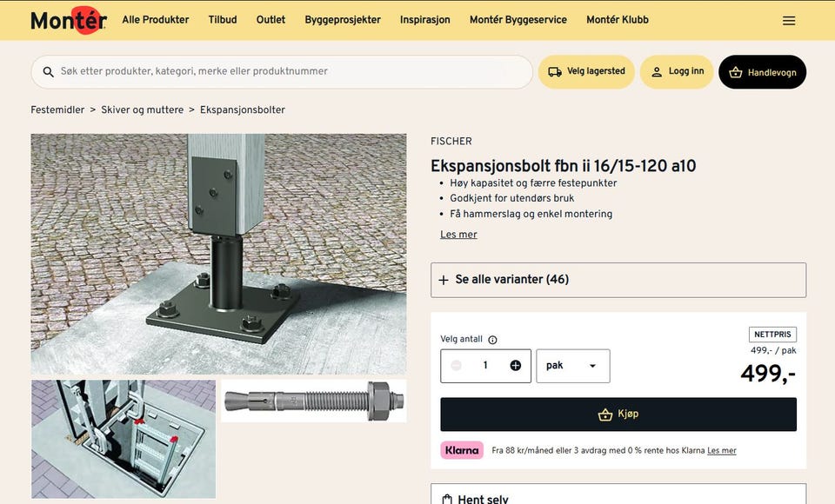Click Logg inn button

tap(677, 72)
